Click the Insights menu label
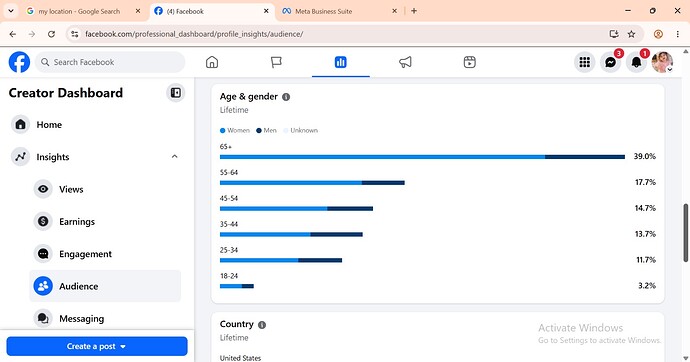690x362 pixels. pos(53,157)
